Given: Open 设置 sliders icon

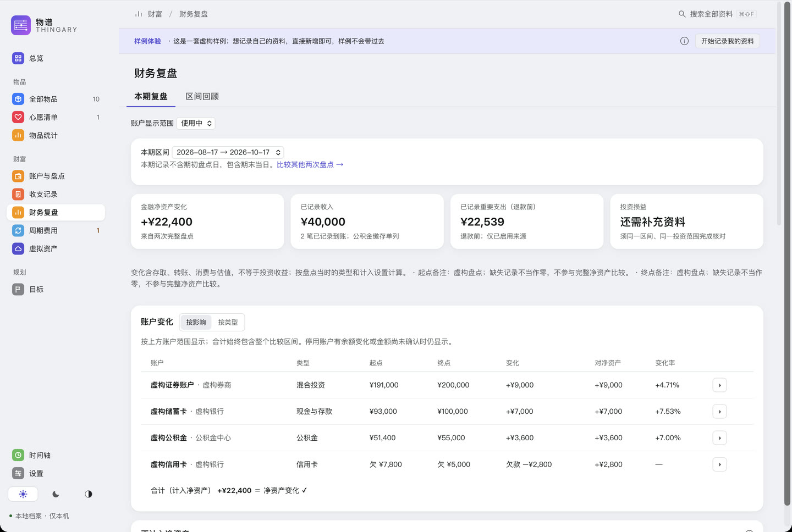Looking at the screenshot, I should click(18, 473).
